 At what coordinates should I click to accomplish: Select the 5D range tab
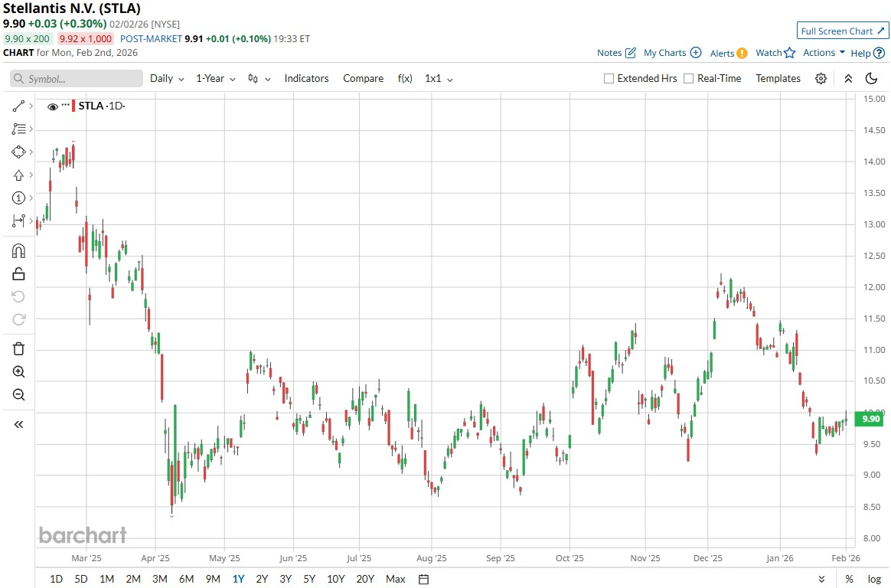pyautogui.click(x=80, y=578)
